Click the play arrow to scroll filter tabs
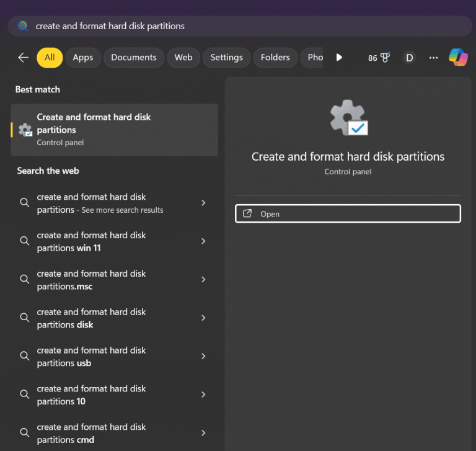Viewport: 476px width, 451px height. click(x=339, y=58)
